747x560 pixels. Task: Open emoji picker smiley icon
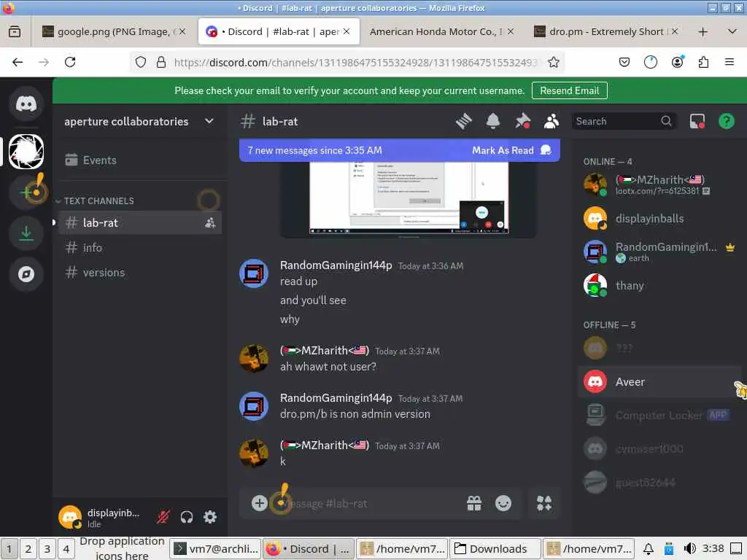[503, 503]
